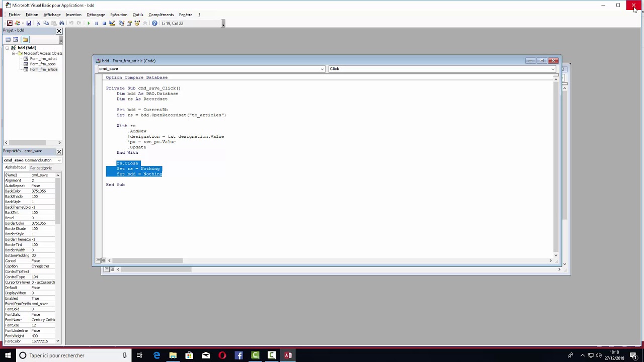Image resolution: width=644 pixels, height=362 pixels.
Task: Open the Insertion menu
Action: click(x=73, y=15)
